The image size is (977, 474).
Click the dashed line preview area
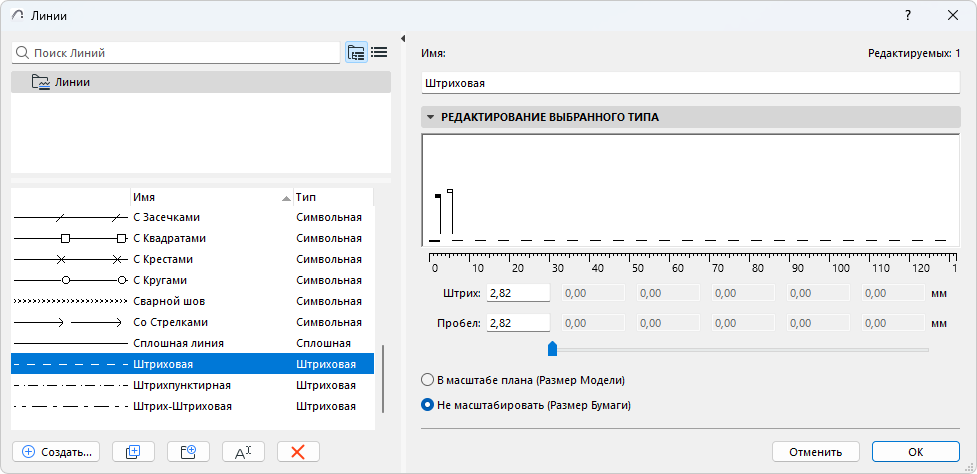(691, 192)
